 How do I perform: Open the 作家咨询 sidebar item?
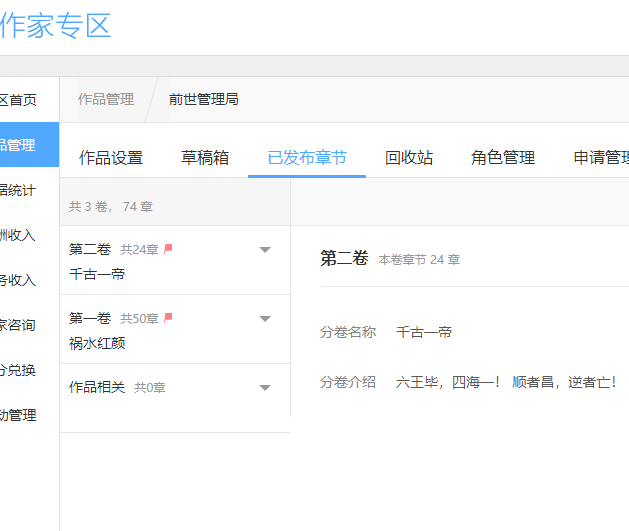tap(18, 325)
